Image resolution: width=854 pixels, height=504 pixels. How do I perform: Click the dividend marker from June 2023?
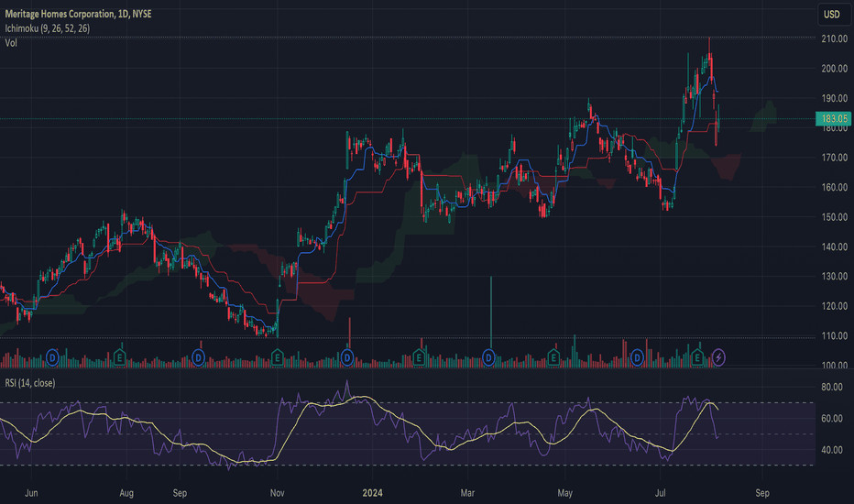pos(52,358)
